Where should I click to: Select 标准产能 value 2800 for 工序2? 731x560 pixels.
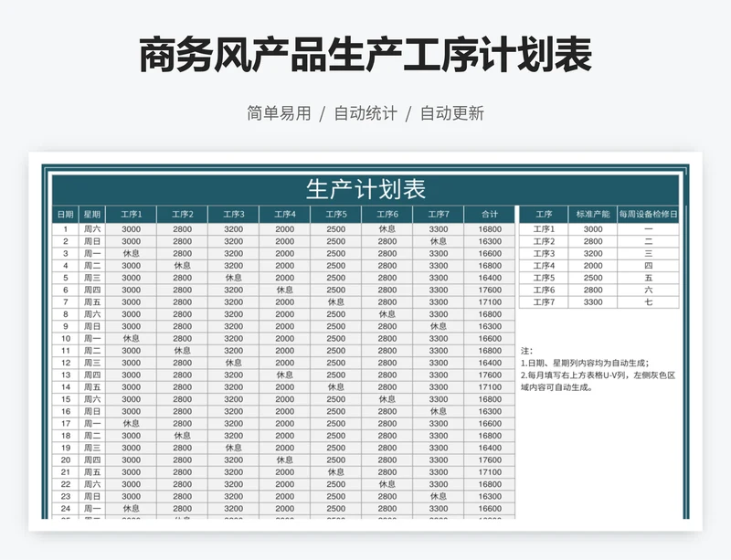click(592, 241)
